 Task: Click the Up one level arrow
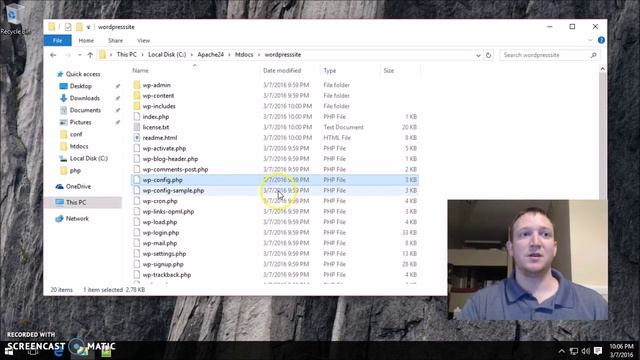coord(90,55)
